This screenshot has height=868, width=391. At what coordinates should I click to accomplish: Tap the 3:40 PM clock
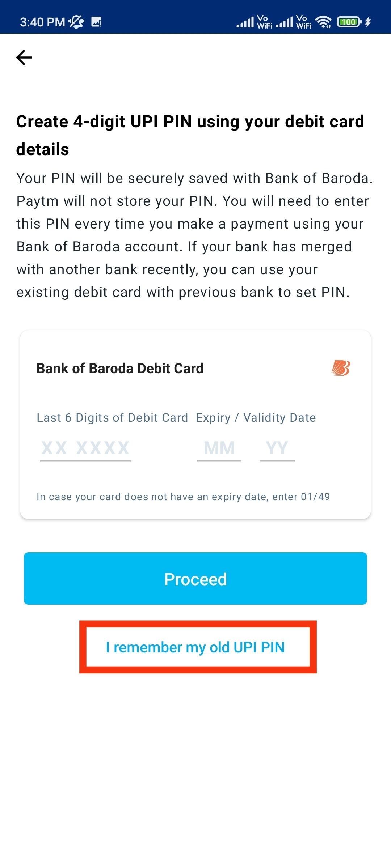tap(42, 22)
